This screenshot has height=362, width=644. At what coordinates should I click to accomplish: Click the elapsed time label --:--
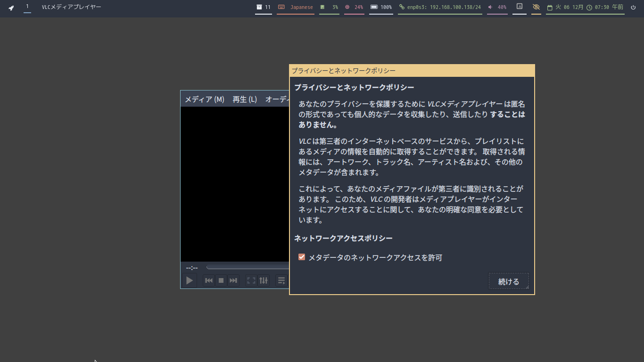click(x=192, y=267)
